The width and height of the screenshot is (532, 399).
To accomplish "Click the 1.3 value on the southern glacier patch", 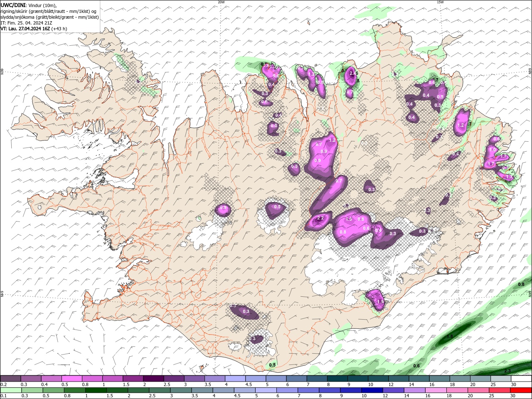I will pyautogui.click(x=380, y=302).
